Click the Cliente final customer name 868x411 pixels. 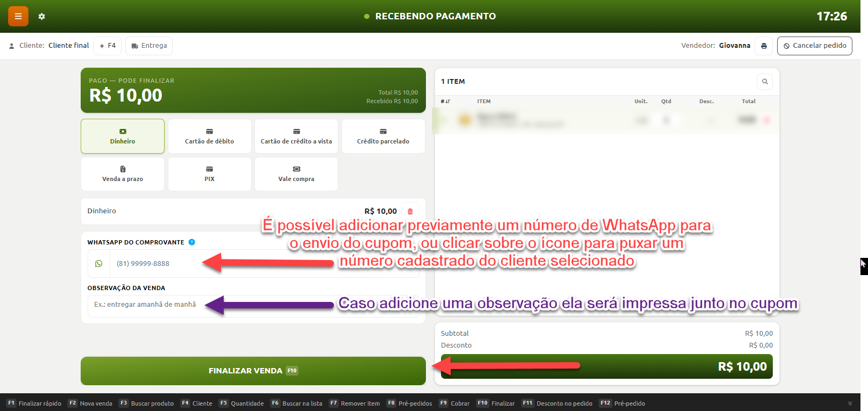tap(69, 46)
